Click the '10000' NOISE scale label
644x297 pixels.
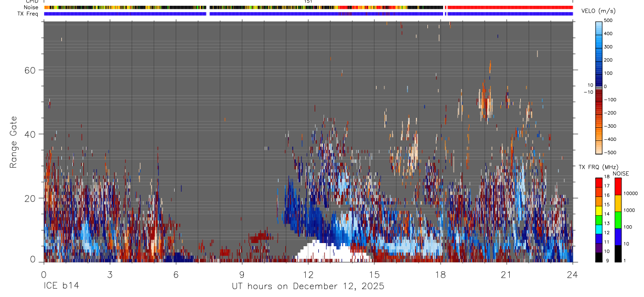pyautogui.click(x=630, y=193)
